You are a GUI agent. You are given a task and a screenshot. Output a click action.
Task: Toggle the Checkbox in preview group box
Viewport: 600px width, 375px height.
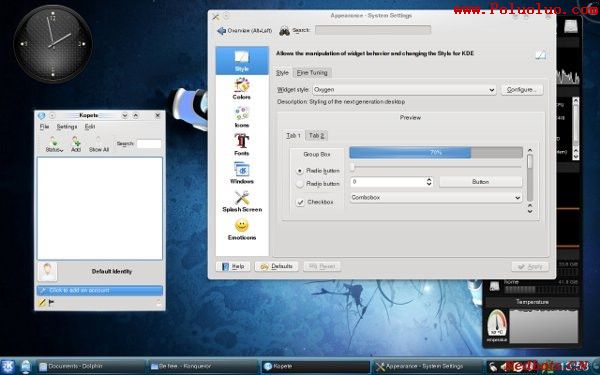tap(300, 202)
